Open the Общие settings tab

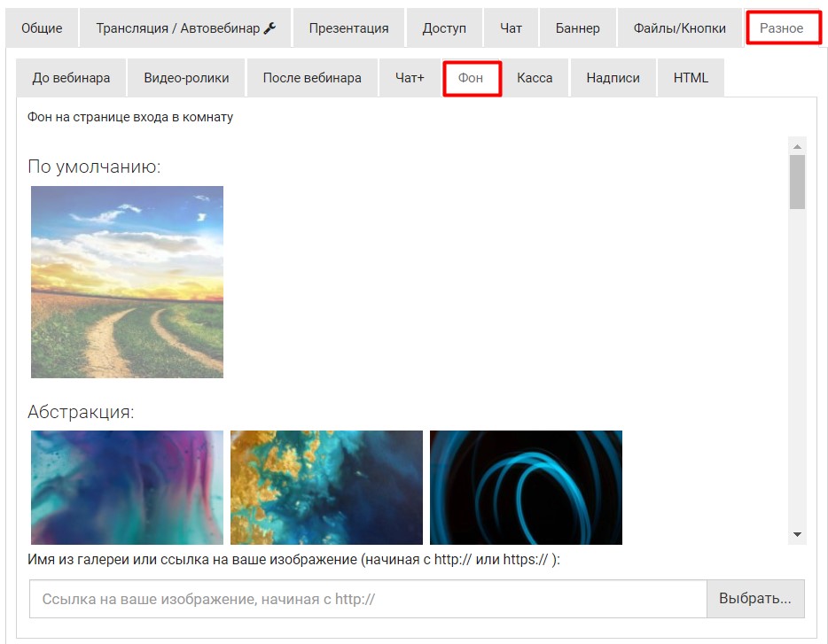click(42, 28)
